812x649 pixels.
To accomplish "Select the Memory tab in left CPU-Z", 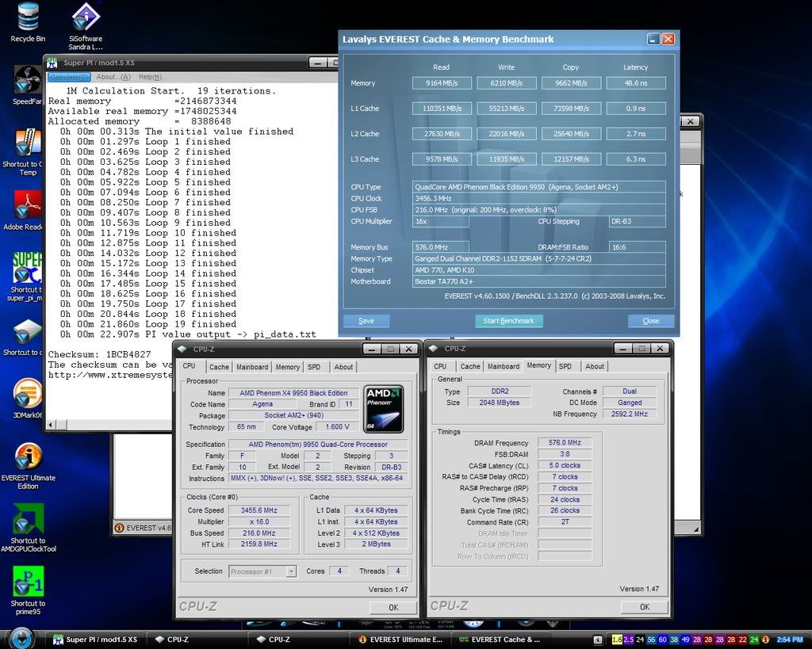I will click(x=287, y=367).
